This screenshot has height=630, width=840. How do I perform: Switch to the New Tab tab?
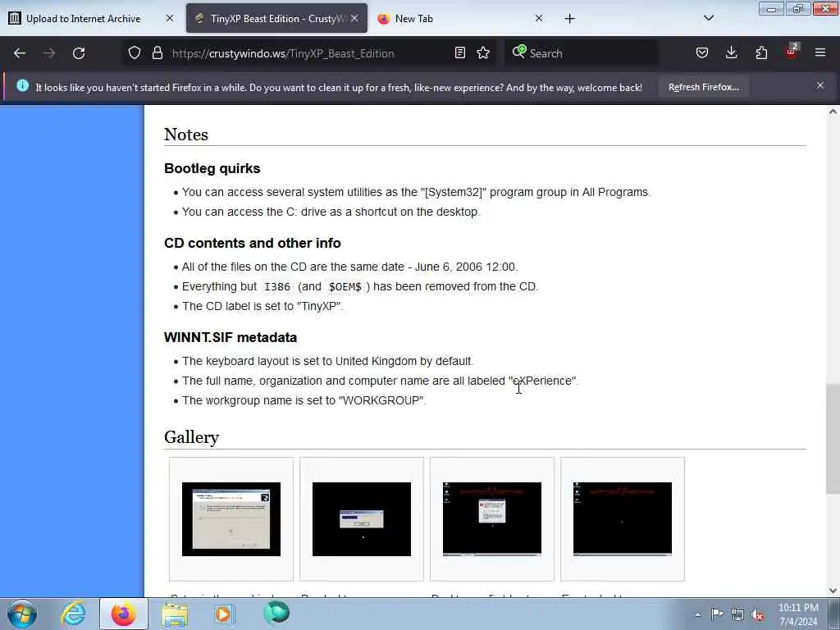pyautogui.click(x=460, y=18)
